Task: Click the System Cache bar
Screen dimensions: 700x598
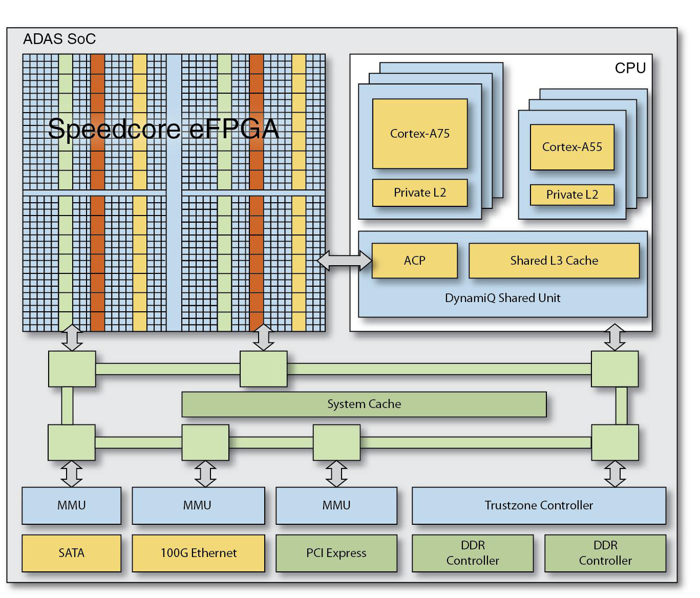Action: [364, 404]
